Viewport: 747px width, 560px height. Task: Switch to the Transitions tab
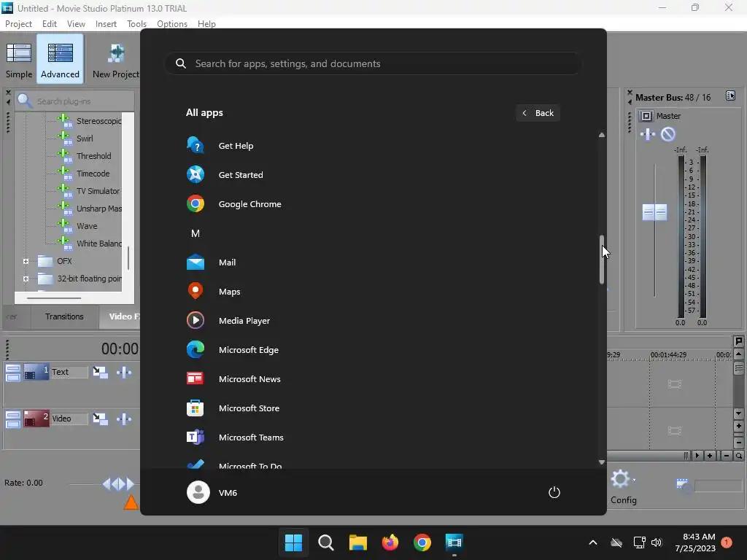(x=64, y=316)
